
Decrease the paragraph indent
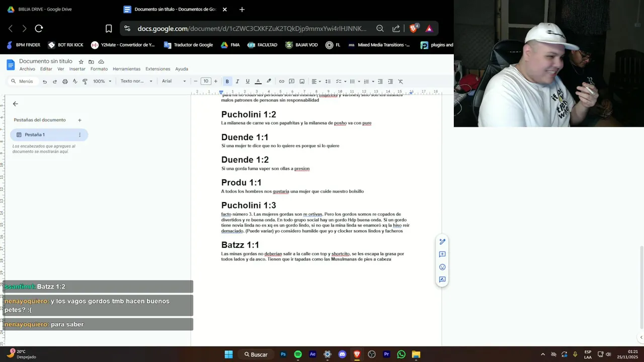(x=380, y=81)
